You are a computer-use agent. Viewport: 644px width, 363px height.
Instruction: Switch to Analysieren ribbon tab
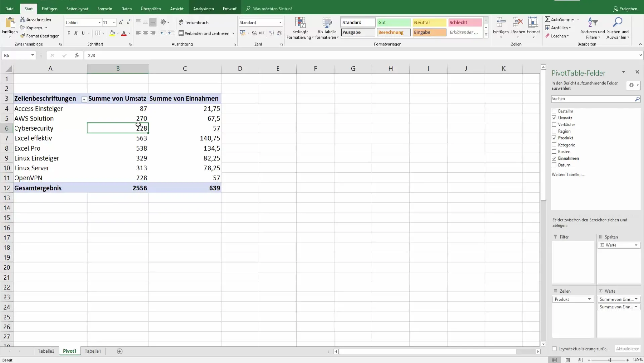click(203, 9)
